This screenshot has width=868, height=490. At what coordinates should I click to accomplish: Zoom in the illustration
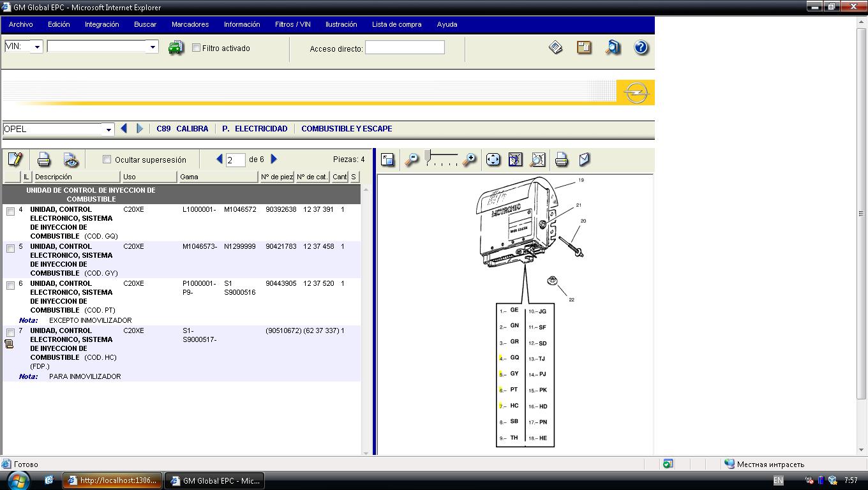pos(470,160)
